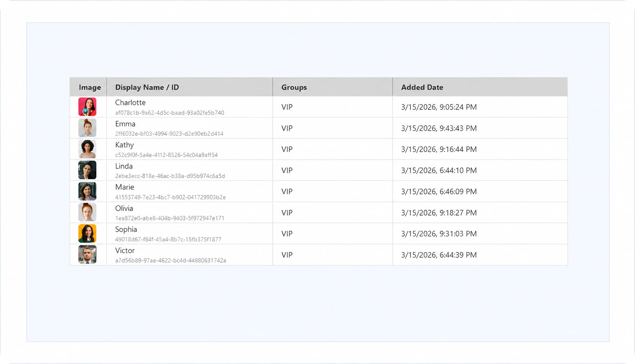
Task: View Olivia's profile picture thumbnail
Action: point(87,212)
